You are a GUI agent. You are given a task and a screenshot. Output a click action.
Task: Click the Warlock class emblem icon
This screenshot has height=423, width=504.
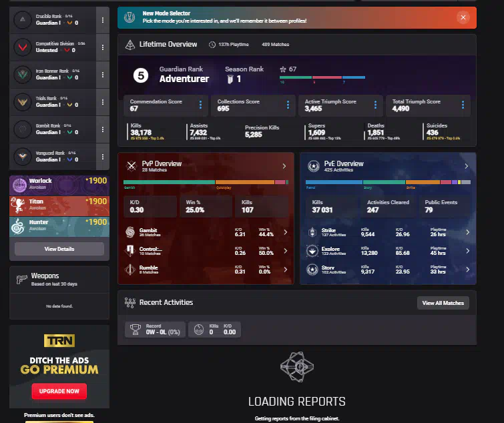point(19,185)
